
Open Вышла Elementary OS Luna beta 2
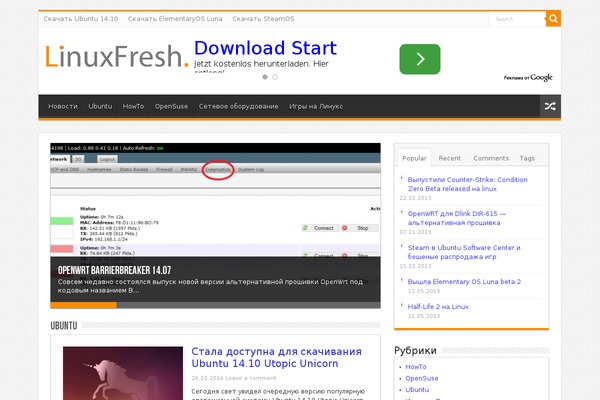tap(464, 282)
